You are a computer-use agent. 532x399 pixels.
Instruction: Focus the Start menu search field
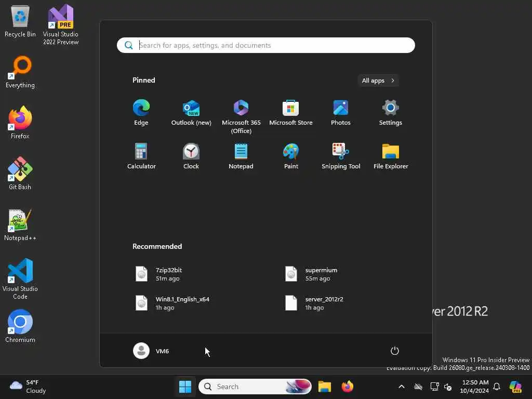tap(265, 45)
